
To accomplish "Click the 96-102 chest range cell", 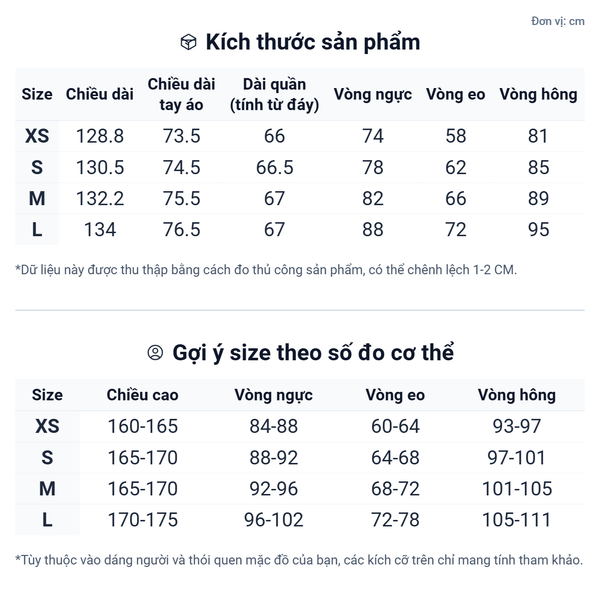I will point(274,520).
